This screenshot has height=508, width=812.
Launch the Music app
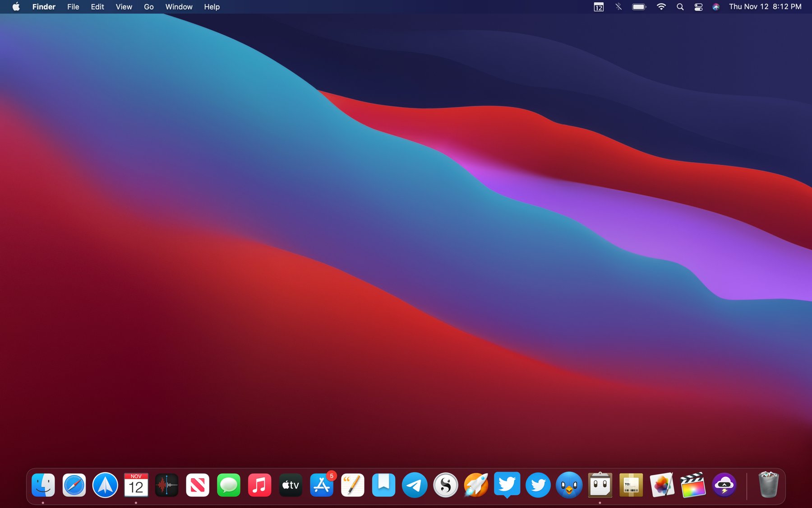point(259,485)
